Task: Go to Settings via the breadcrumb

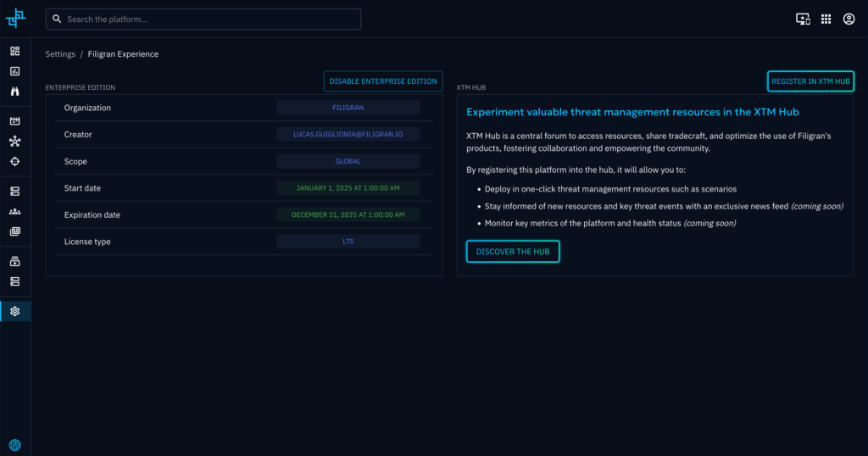Action: (x=60, y=54)
